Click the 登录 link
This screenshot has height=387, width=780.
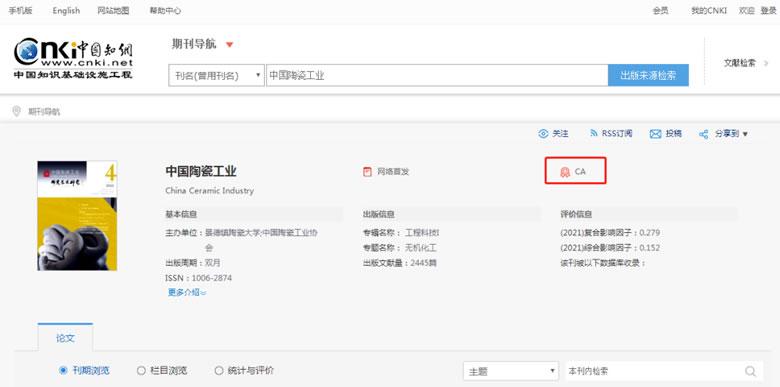[768, 10]
